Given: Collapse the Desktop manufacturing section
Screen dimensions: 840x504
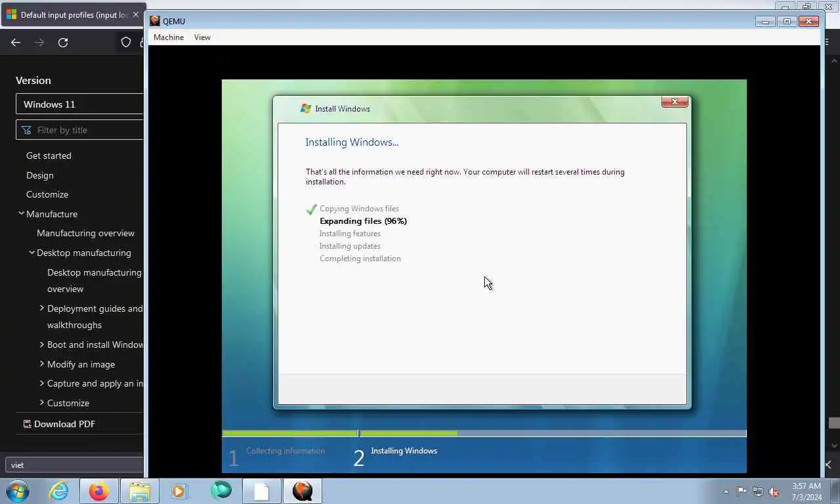Looking at the screenshot, I should [x=31, y=252].
